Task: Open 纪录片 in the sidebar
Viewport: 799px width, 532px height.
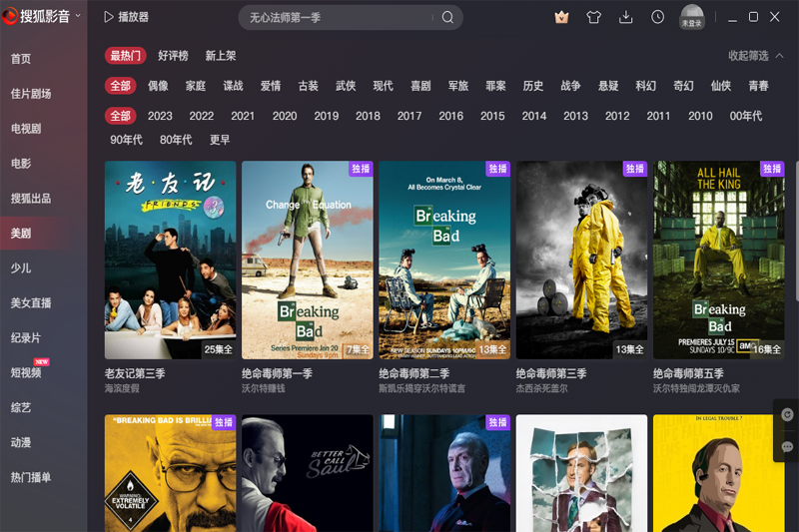Action: pos(26,338)
